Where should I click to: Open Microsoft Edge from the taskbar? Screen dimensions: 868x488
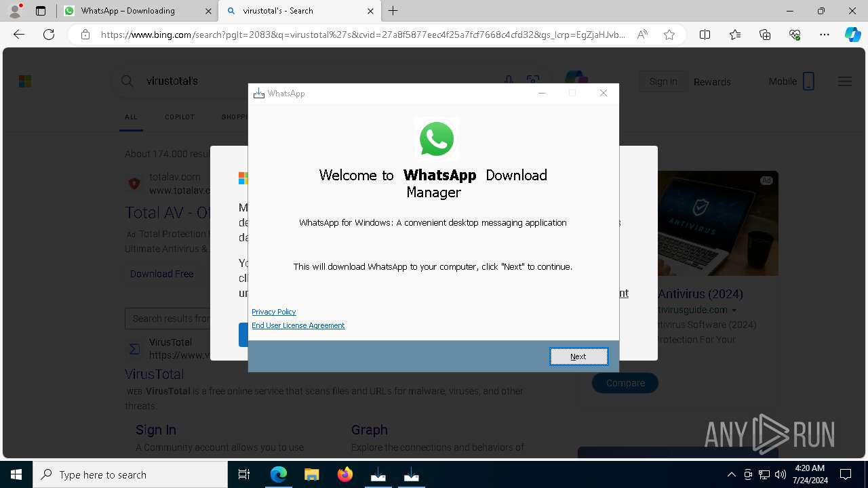click(279, 474)
